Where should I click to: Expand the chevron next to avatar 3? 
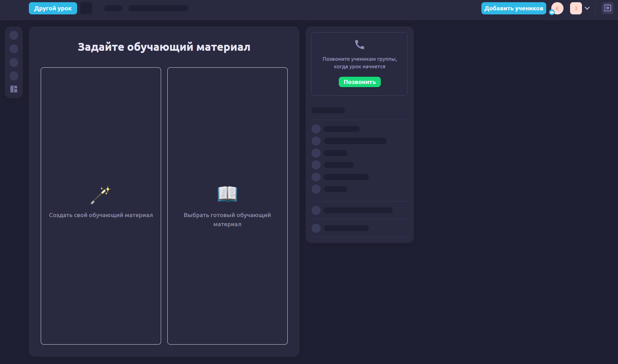tap(587, 8)
